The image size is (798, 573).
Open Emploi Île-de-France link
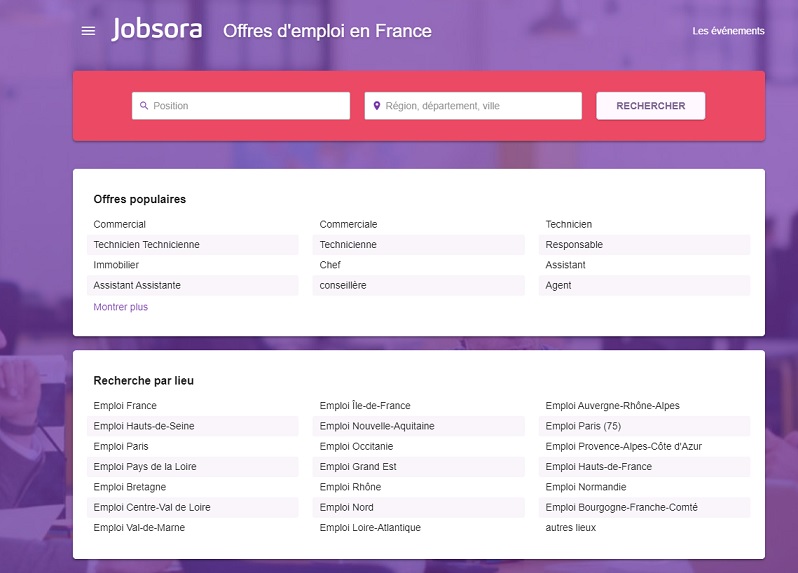click(365, 406)
